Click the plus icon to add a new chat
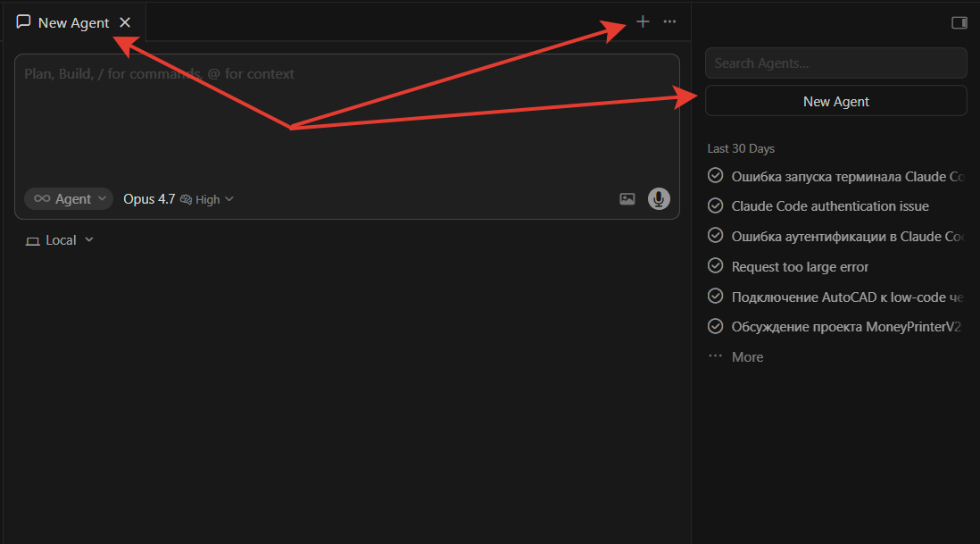 click(643, 21)
